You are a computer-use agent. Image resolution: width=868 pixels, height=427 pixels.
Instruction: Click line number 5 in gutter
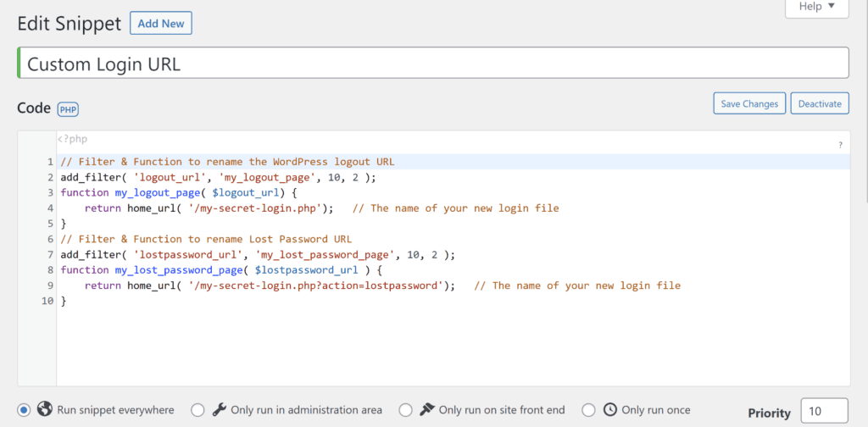50,224
